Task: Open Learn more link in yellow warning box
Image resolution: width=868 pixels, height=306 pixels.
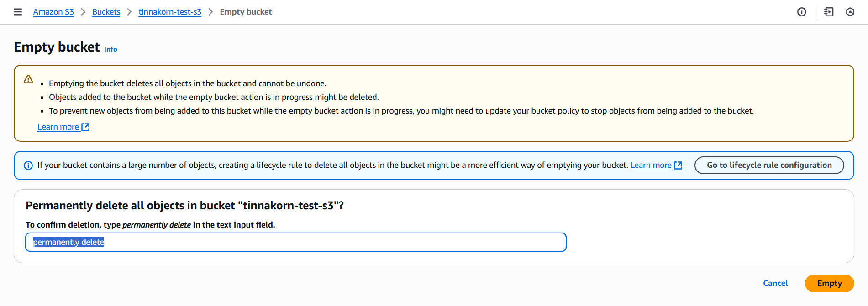Action: click(58, 127)
